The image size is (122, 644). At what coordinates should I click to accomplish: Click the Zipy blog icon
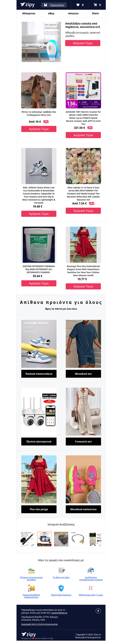[x=61, y=571]
